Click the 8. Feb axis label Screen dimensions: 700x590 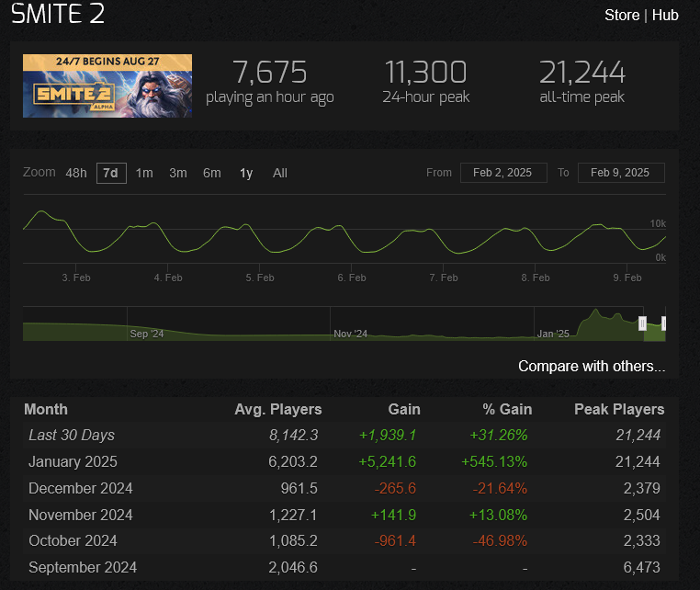[x=536, y=278]
